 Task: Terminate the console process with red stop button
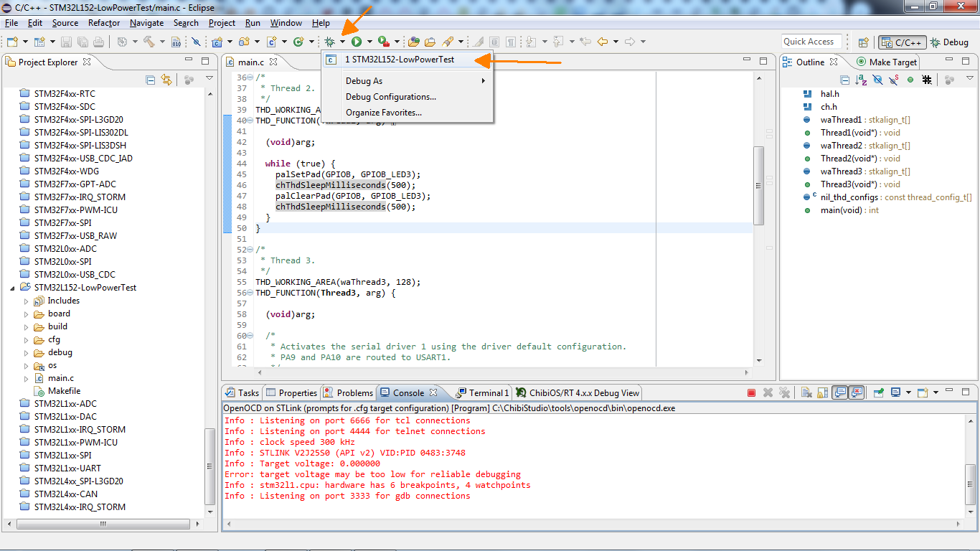coord(751,393)
